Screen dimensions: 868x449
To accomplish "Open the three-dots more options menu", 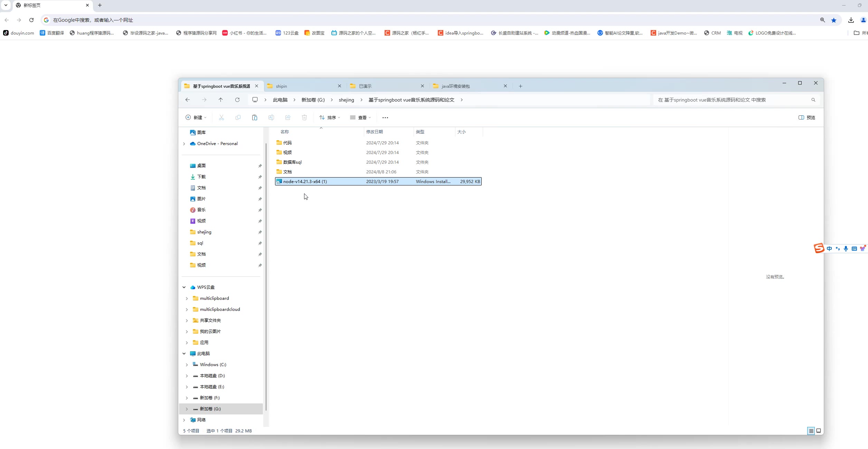I will pyautogui.click(x=385, y=117).
